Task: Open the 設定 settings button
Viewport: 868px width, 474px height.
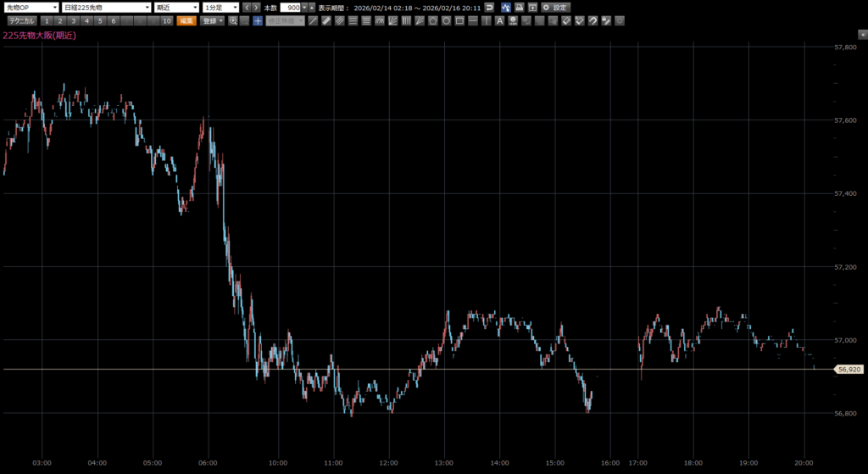Action: [x=555, y=7]
